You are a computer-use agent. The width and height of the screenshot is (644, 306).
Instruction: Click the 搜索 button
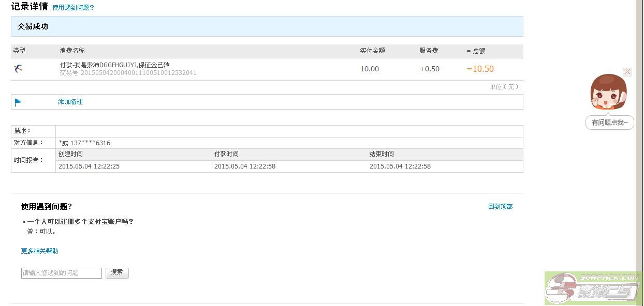point(117,273)
